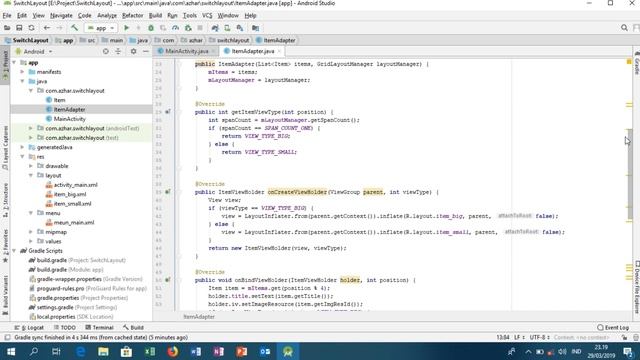Click the Debug app bug icon
Screen dimensions: 640x360
151,28
